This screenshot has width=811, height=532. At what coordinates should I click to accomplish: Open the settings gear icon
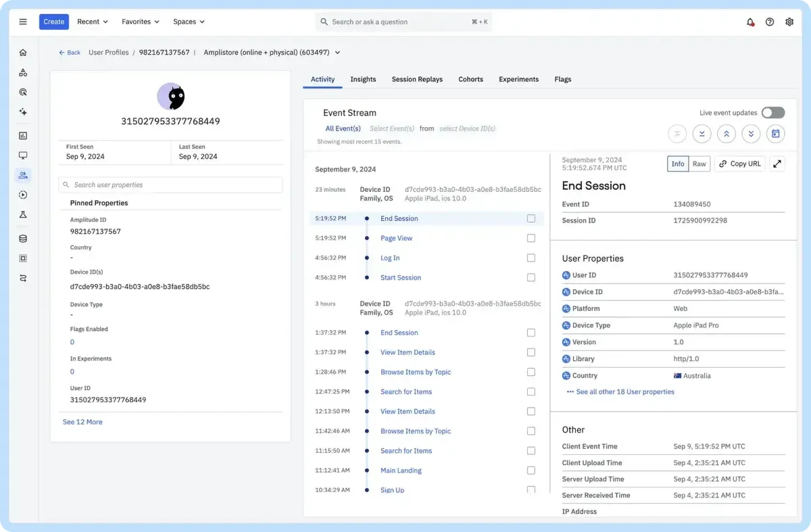click(789, 22)
